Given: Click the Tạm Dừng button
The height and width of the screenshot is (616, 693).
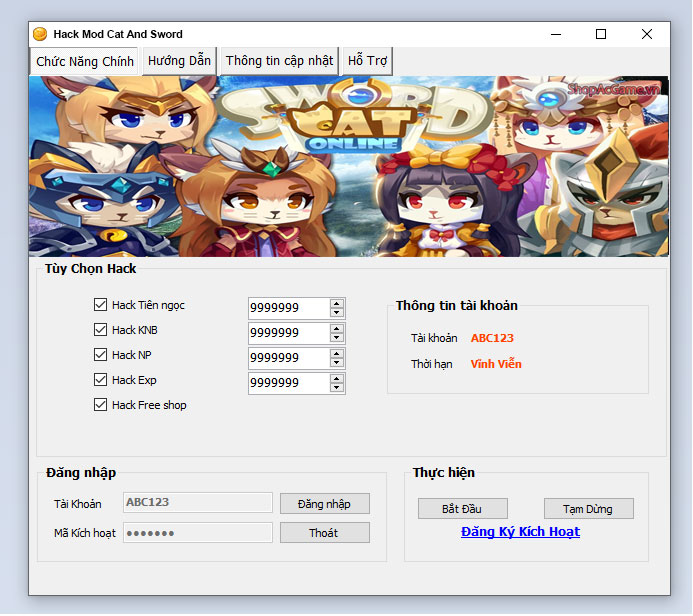Looking at the screenshot, I should click(x=589, y=509).
